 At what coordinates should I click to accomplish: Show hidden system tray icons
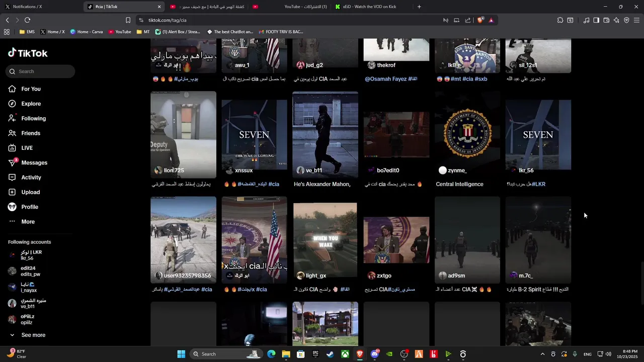point(542,354)
